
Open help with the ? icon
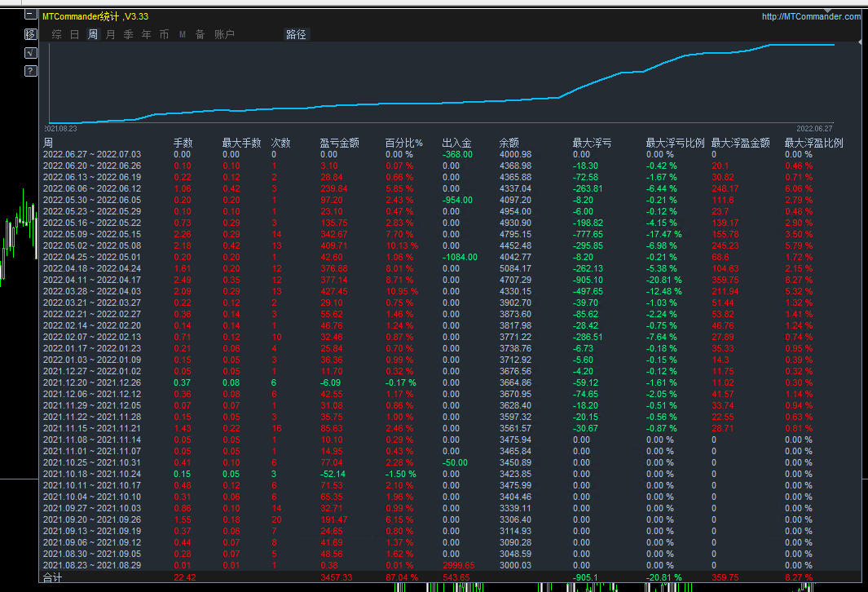pyautogui.click(x=31, y=71)
